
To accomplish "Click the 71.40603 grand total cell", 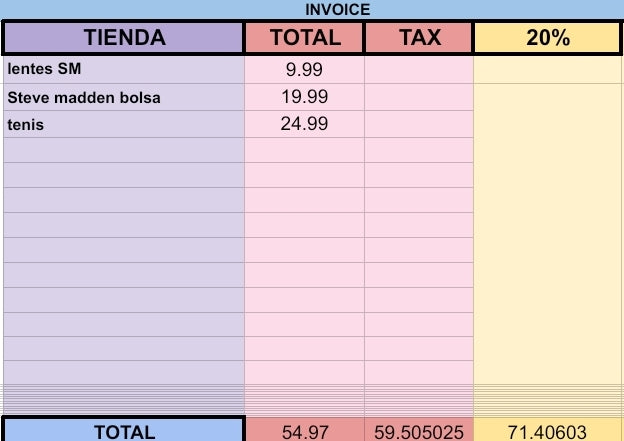I will coord(548,431).
